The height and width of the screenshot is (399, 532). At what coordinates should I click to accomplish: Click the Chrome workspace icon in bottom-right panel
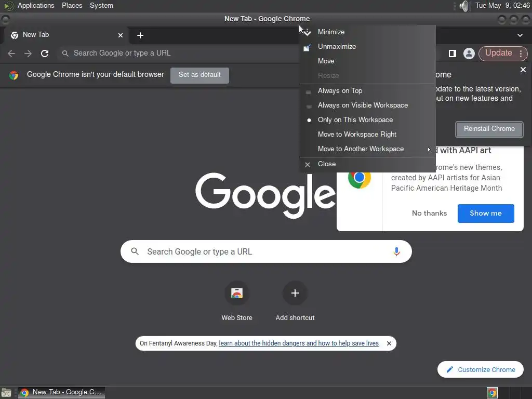[492, 393]
